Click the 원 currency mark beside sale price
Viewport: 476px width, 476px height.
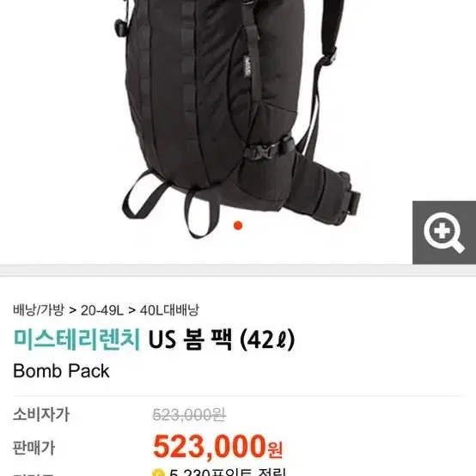275,450
